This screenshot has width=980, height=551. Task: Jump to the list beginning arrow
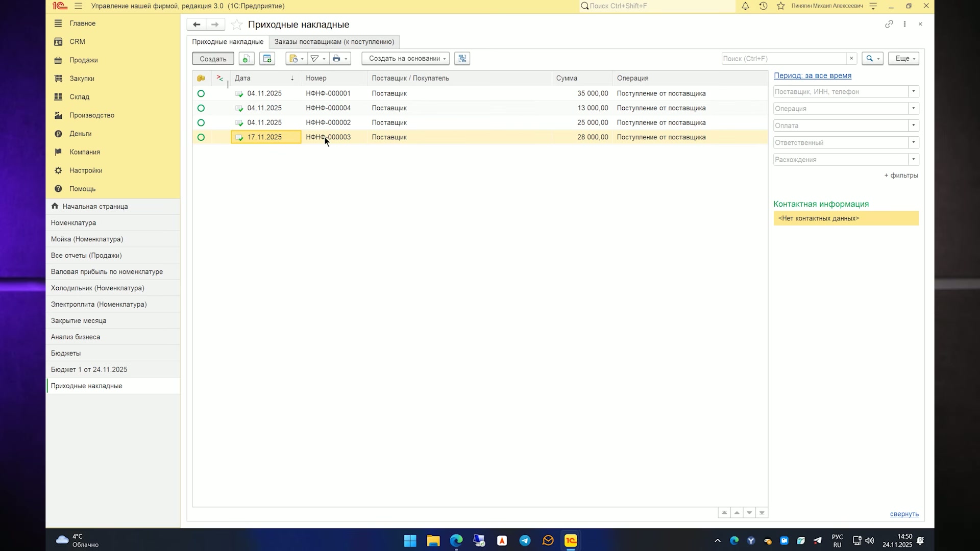tap(724, 513)
